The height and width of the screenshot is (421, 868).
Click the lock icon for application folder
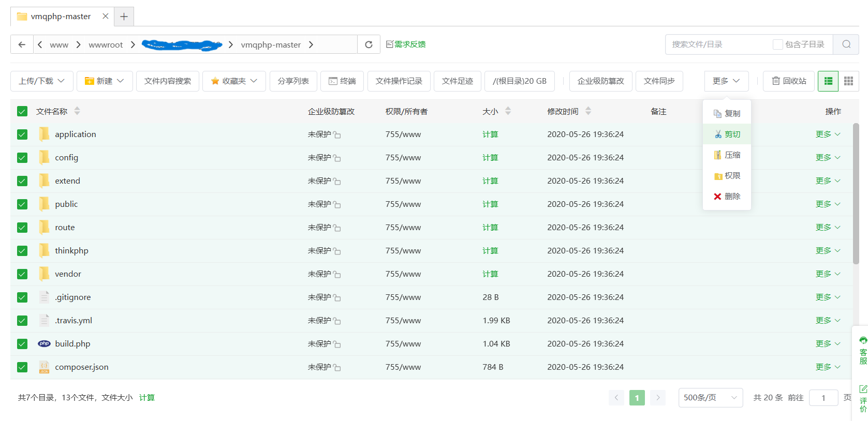click(x=337, y=135)
